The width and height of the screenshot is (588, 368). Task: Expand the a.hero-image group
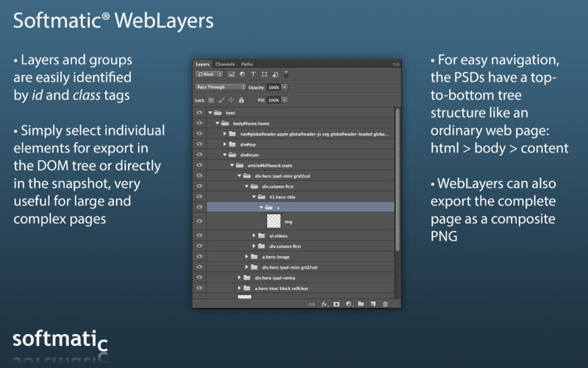point(246,257)
